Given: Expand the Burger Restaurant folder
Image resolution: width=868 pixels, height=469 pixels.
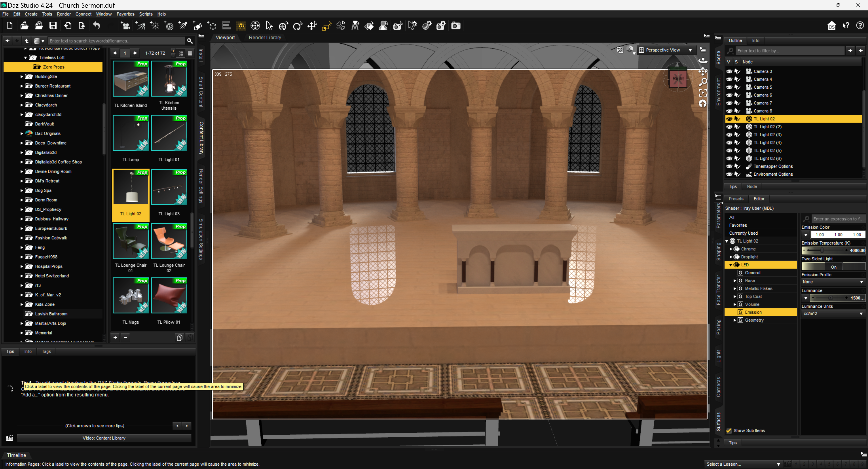Looking at the screenshot, I should (21, 86).
